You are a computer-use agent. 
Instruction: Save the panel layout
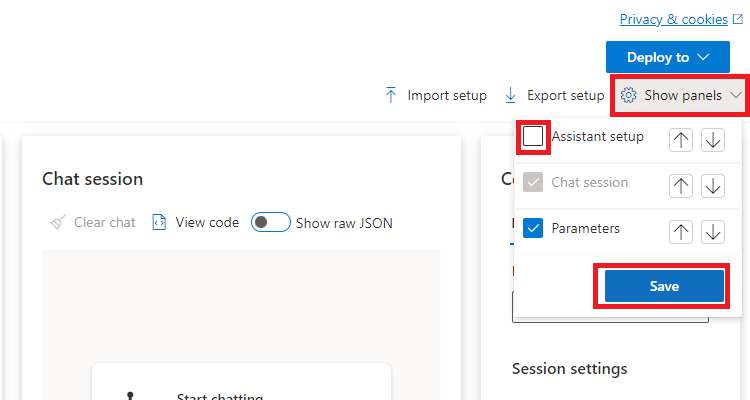[664, 286]
